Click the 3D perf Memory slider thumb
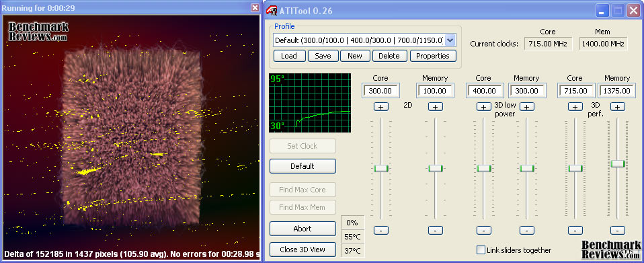The height and width of the screenshot is (263, 644). (x=618, y=163)
